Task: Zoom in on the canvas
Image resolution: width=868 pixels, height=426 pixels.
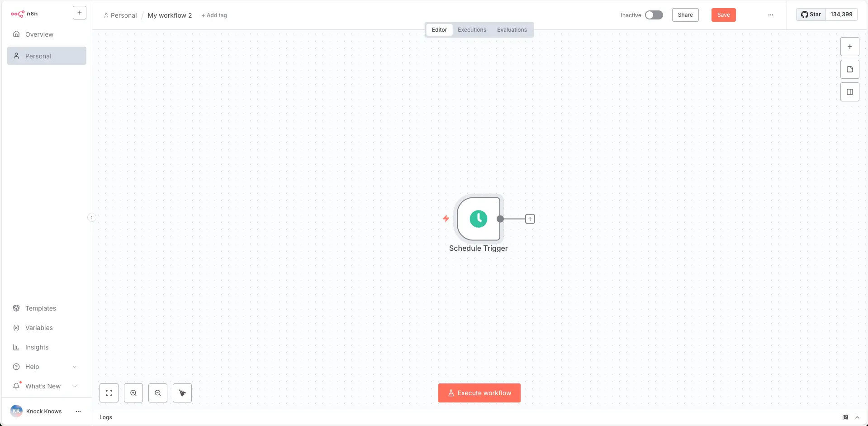Action: 133,393
